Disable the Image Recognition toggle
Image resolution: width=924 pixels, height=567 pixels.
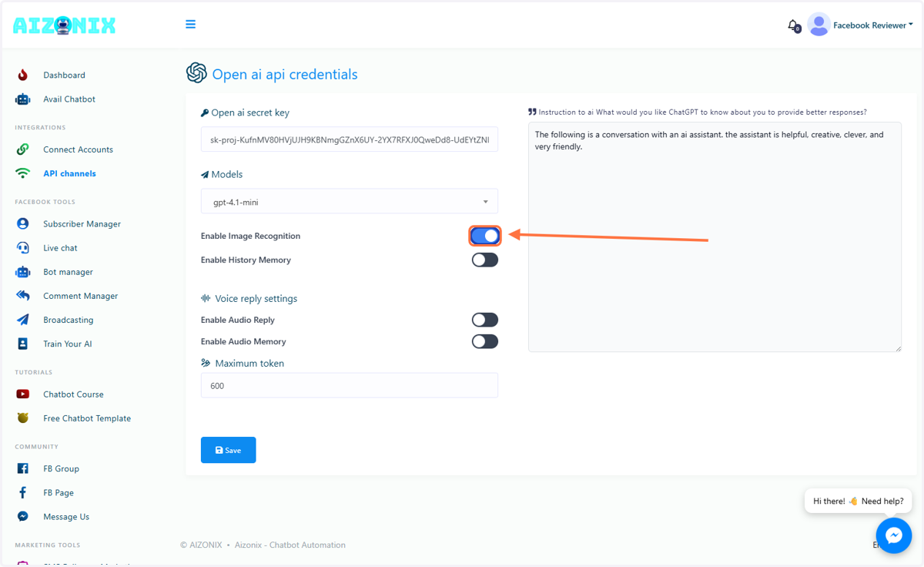(485, 236)
